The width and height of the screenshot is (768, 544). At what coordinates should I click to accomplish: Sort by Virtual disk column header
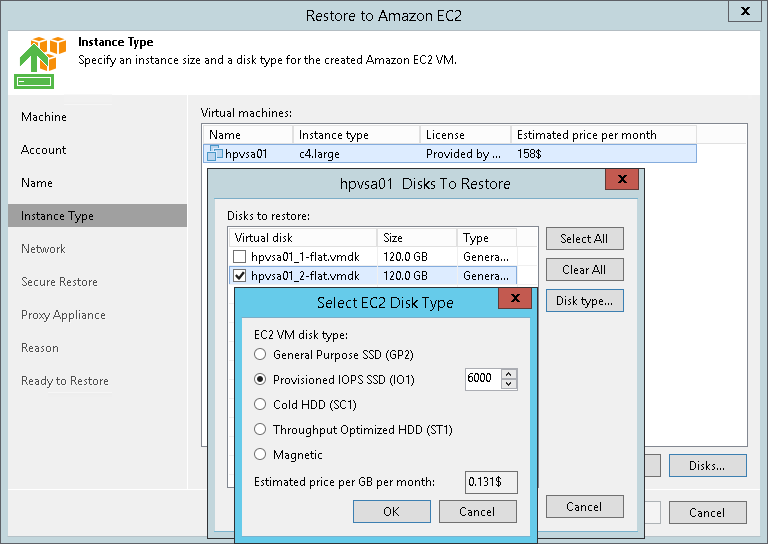(x=303, y=238)
